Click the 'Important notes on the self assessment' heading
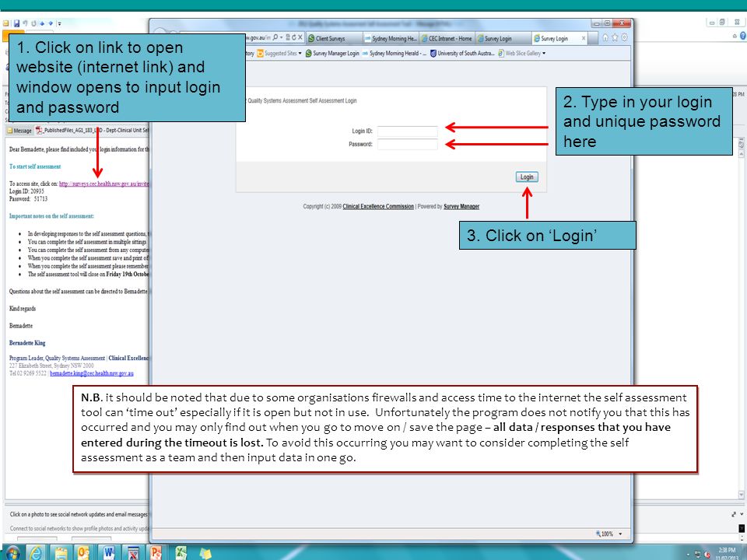This screenshot has height=560, width=747. click(x=51, y=216)
